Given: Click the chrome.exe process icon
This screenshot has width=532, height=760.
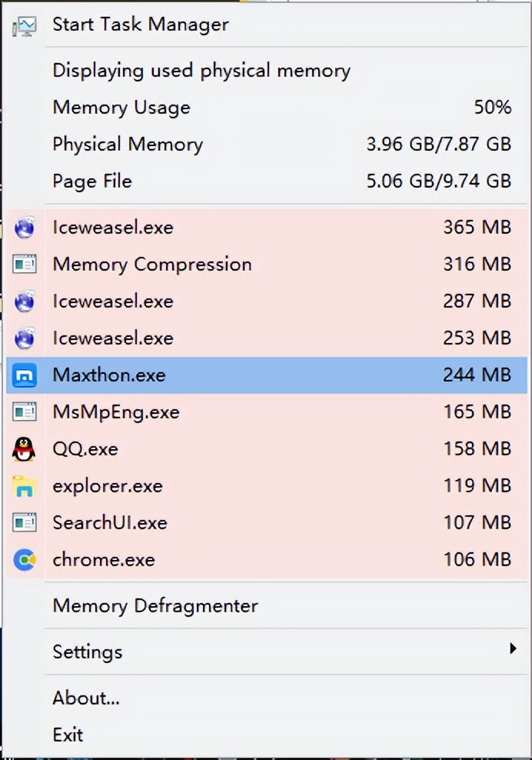Looking at the screenshot, I should (25, 560).
